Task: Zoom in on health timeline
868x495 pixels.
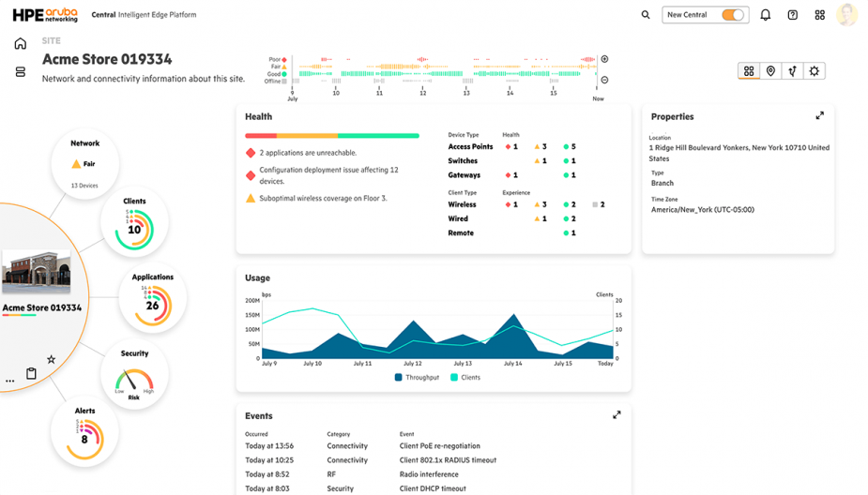Action: [x=604, y=59]
